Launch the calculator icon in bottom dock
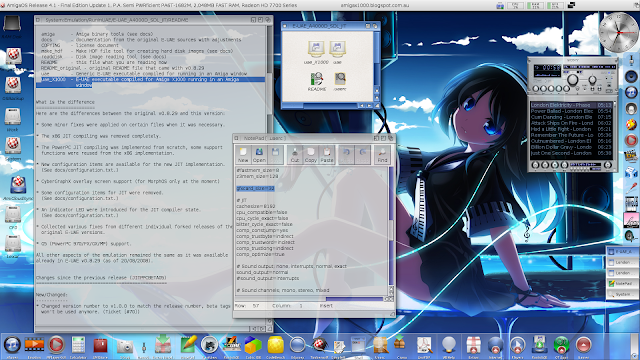This screenshot has width=640, height=360. (x=78, y=346)
